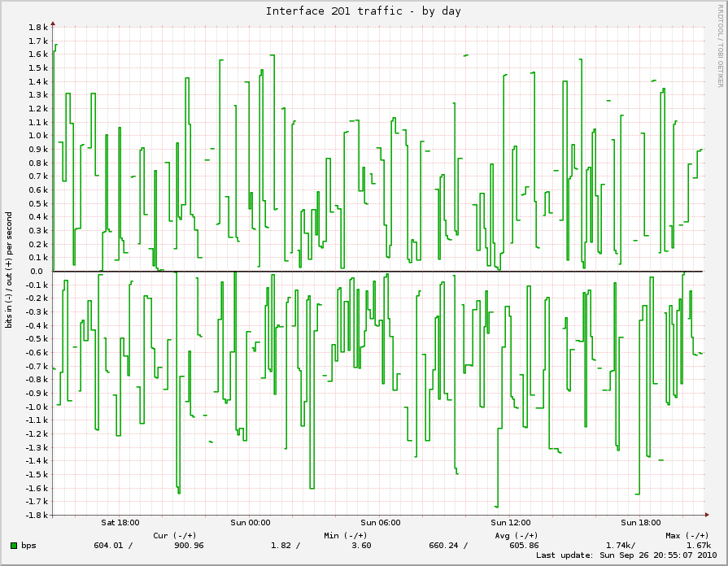
Task: Select the 'Sun 12:00' time axis label
Action: click(x=511, y=523)
